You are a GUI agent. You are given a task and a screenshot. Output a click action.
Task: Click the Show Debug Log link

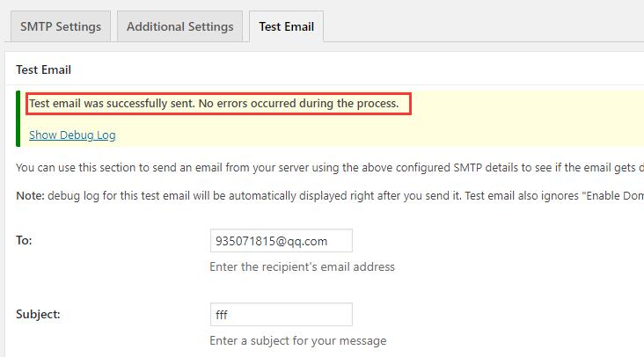72,135
